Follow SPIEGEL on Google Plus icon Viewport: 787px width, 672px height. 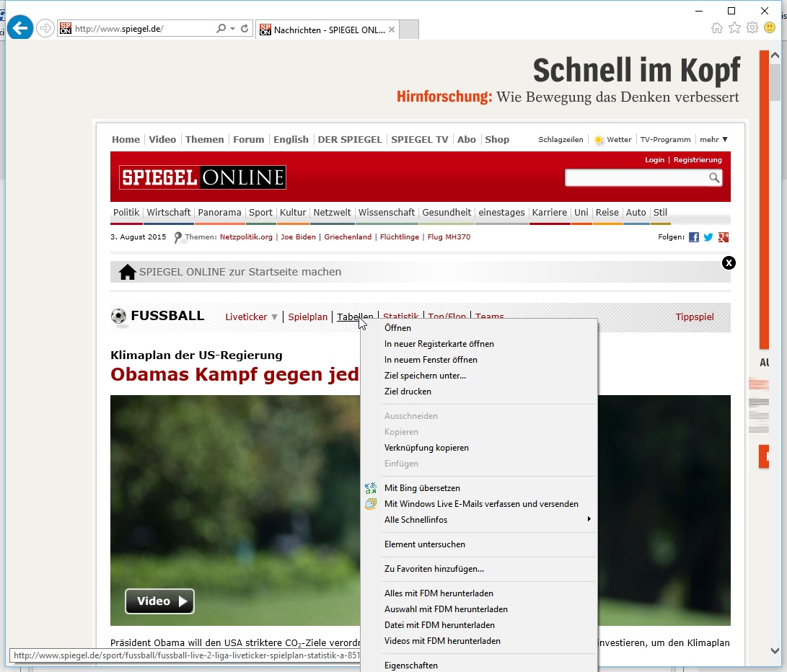[724, 237]
